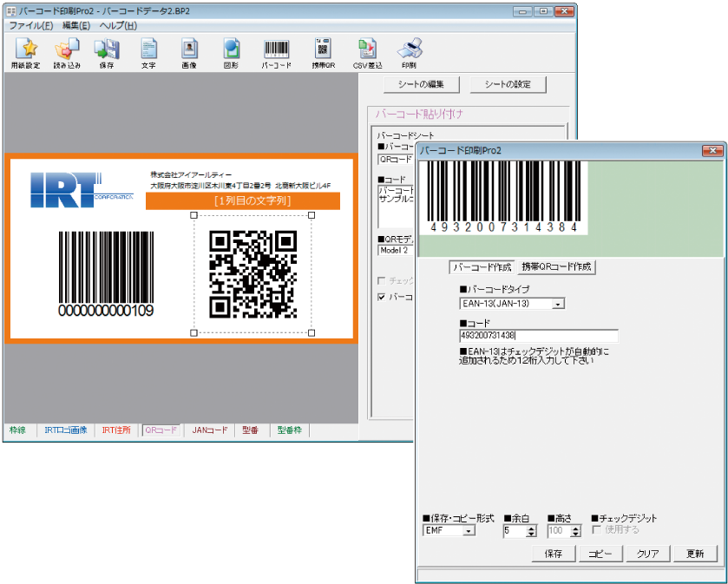Click the 保存 save toolbar icon

click(x=108, y=50)
